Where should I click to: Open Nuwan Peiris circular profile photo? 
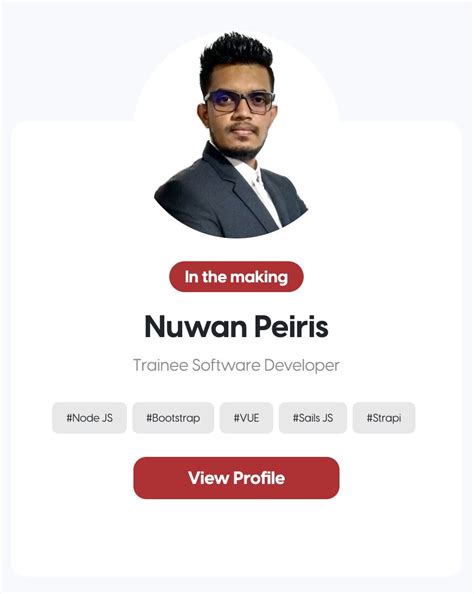(x=235, y=136)
